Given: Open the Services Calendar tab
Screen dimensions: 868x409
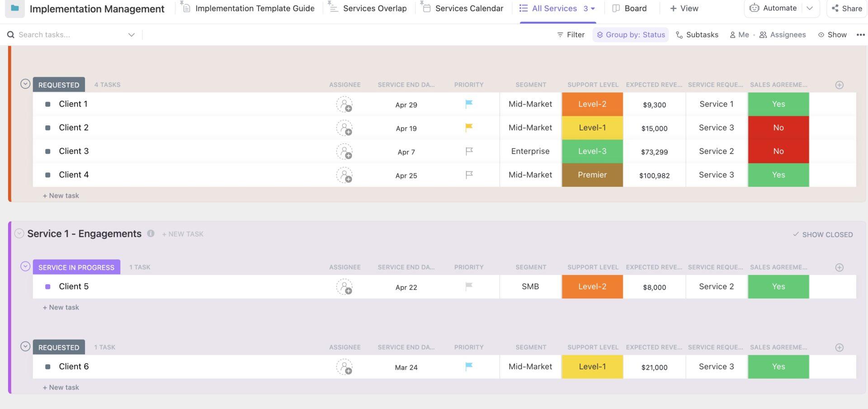Looking at the screenshot, I should point(462,8).
